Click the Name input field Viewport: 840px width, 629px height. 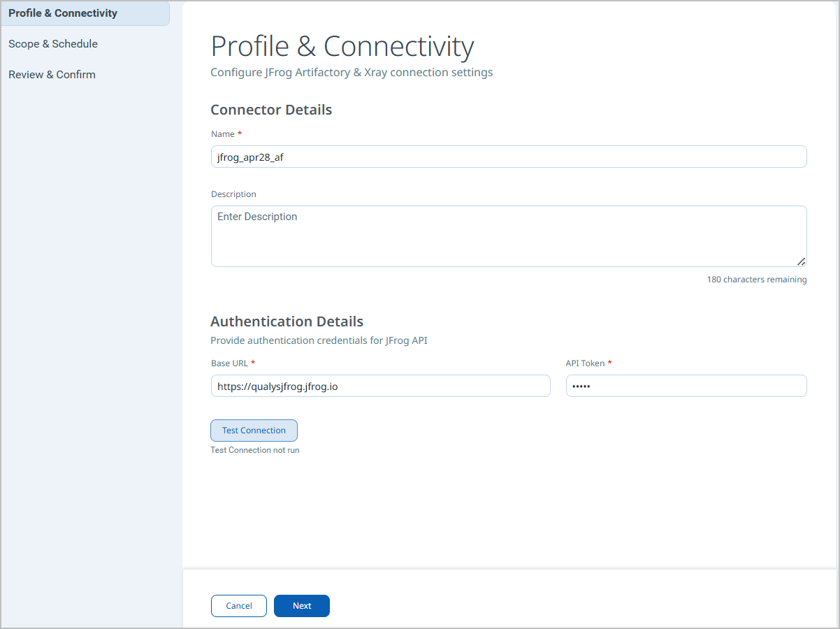(509, 157)
